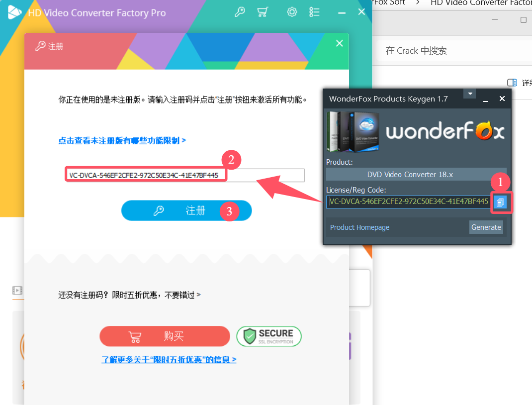The height and width of the screenshot is (405, 532).
Task: Open the shopping cart in the title bar
Action: coord(263,12)
